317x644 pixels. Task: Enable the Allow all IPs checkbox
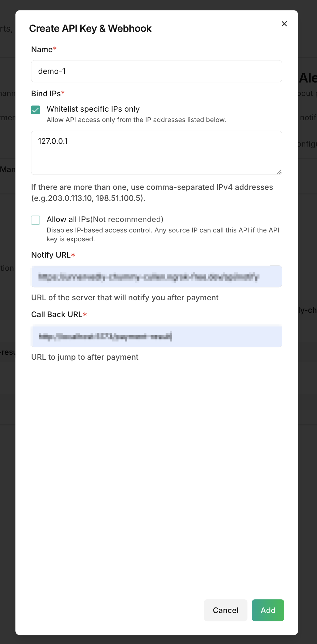point(36,220)
